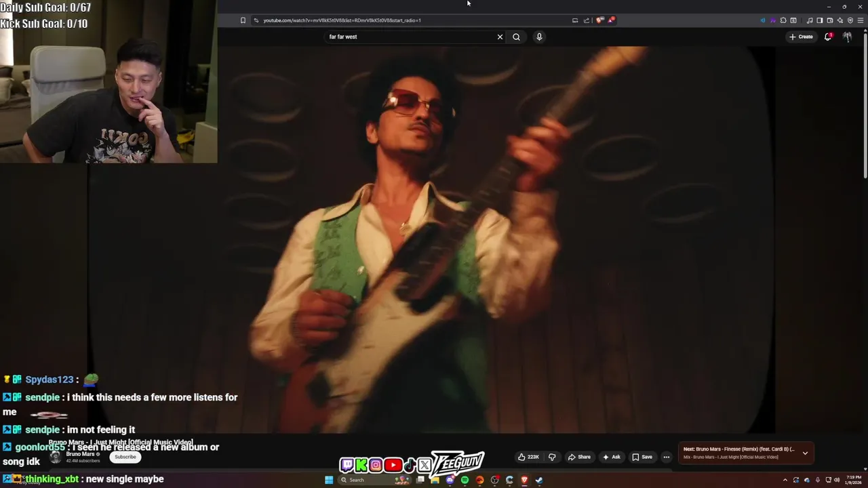Viewport: 868px width, 488px height.
Task: Click the Share button below the video
Action: tap(579, 457)
